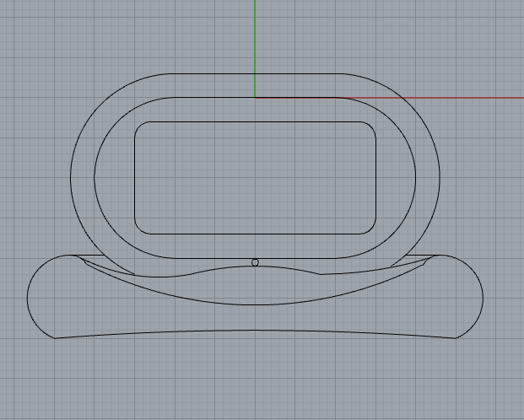524x420 pixels.
Task: Select the middle oval curve's left arc
Action: pyautogui.click(x=94, y=177)
